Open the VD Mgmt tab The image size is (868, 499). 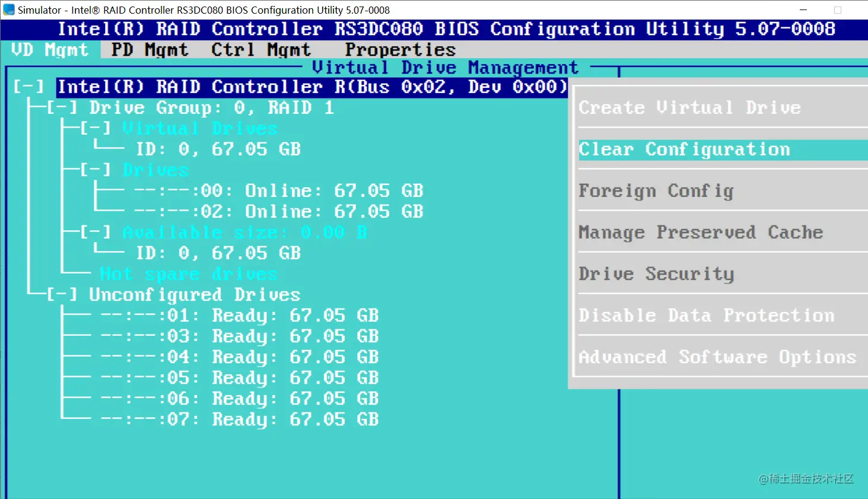click(x=50, y=50)
